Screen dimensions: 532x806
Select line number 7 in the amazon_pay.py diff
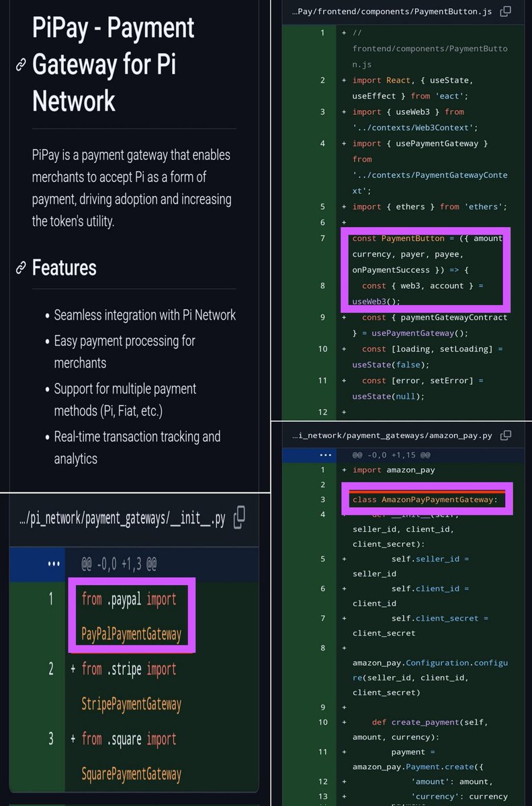pos(322,618)
